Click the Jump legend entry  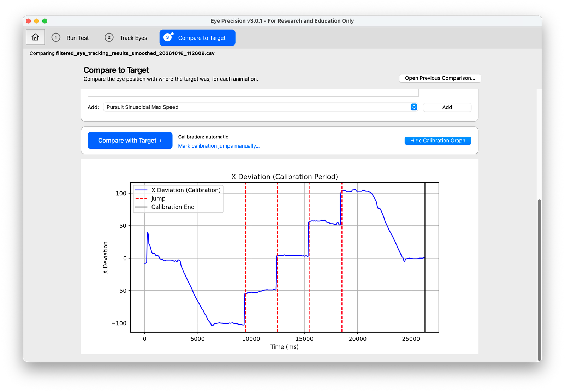tap(150, 198)
